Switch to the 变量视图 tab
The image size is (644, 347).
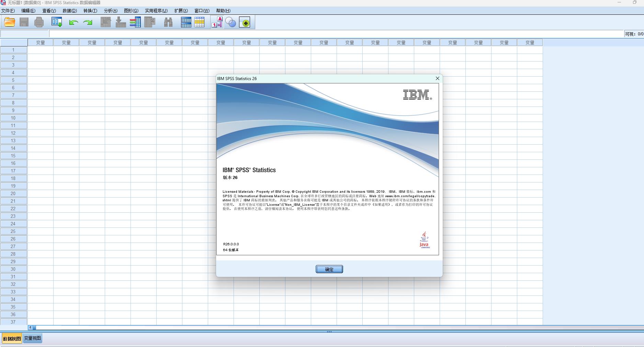coord(32,338)
